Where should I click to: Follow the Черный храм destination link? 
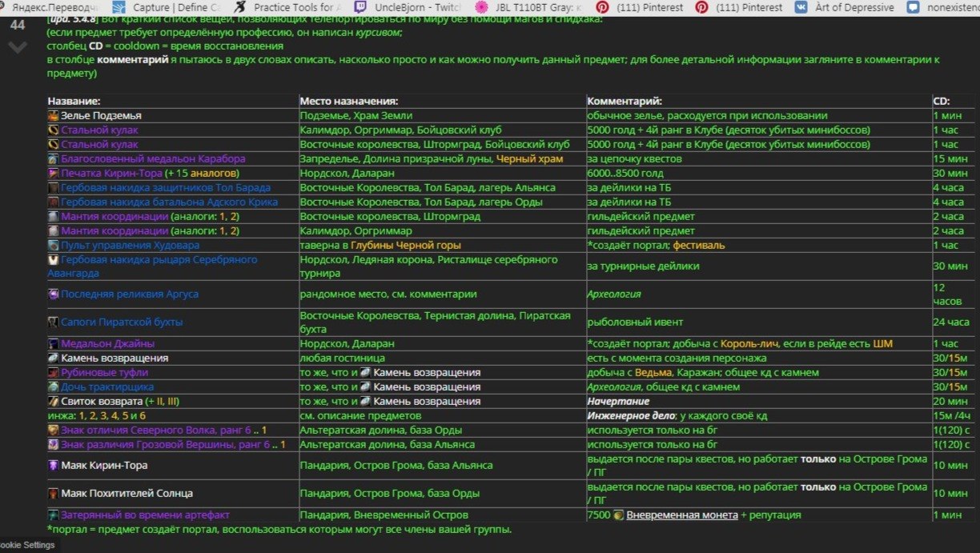click(x=529, y=159)
